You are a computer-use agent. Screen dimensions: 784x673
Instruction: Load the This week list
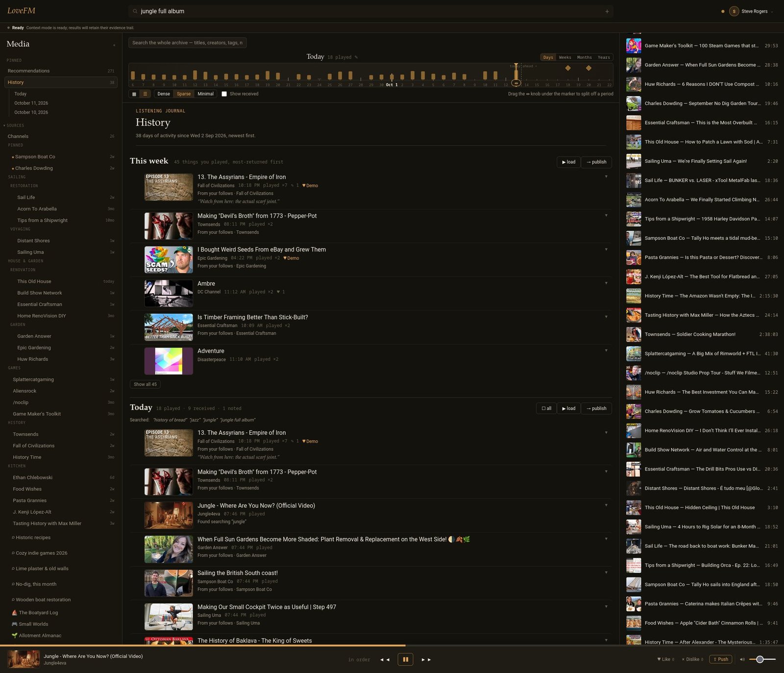[568, 162]
